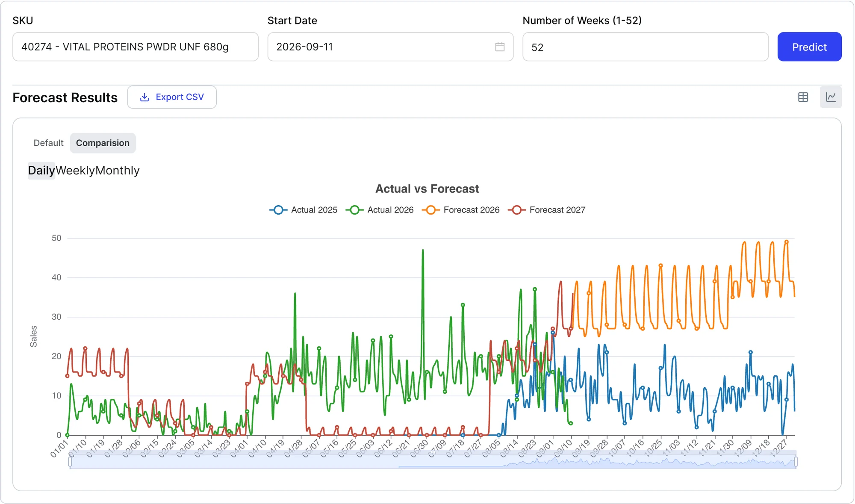855x504 pixels.
Task: Click the Forecast Results heading
Action: tap(65, 97)
